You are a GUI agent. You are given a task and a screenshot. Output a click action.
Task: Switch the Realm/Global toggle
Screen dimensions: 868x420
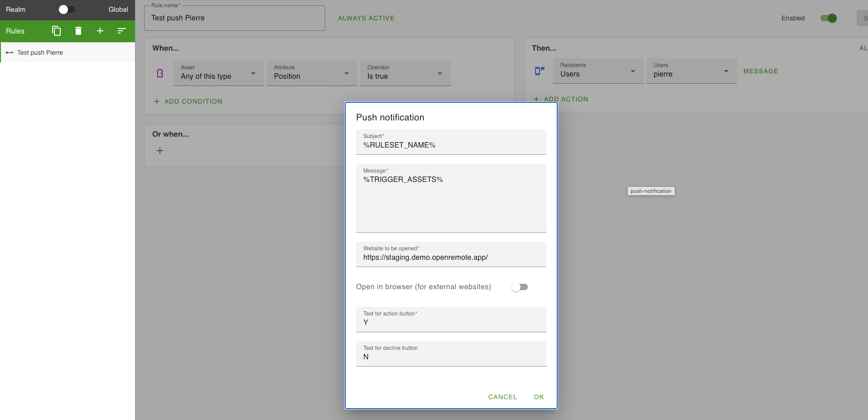[67, 9]
